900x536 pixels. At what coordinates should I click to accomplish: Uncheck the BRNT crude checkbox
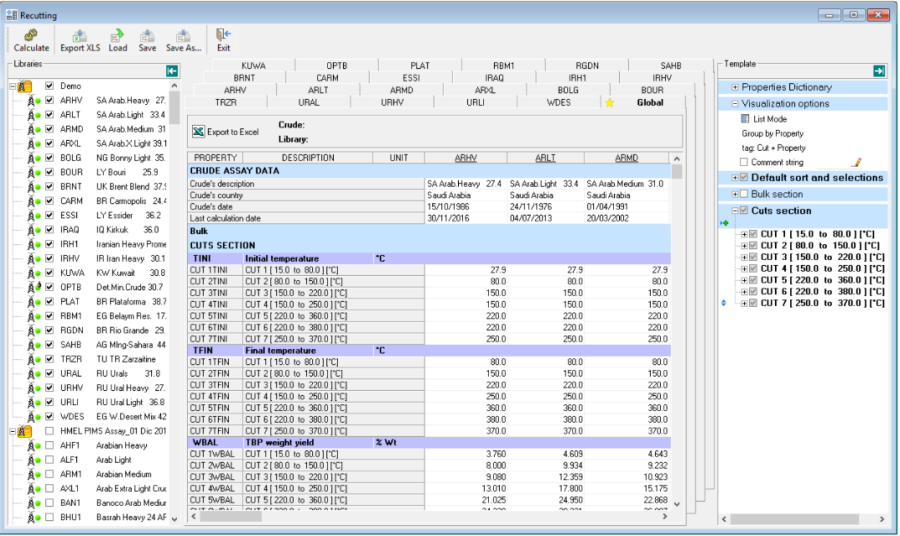click(x=49, y=187)
